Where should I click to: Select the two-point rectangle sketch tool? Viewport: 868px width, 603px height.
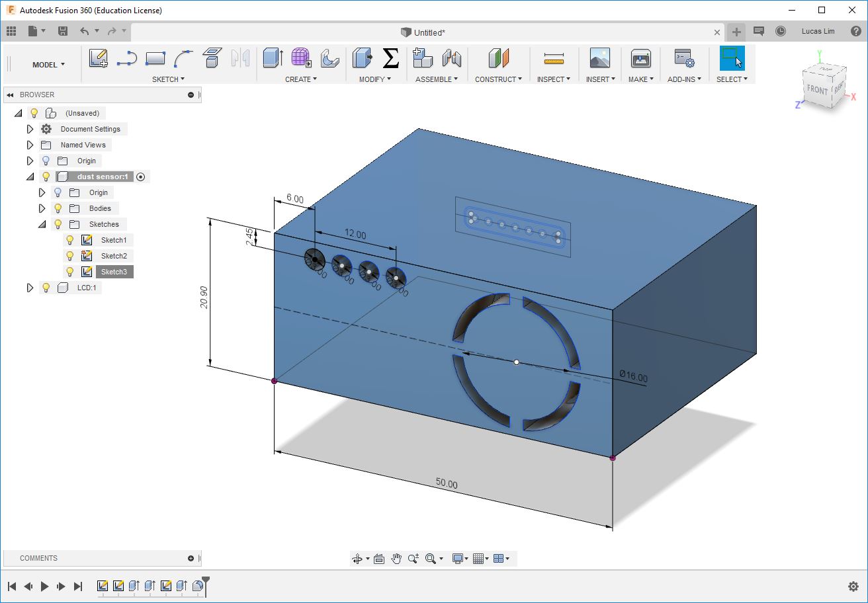(x=155, y=59)
